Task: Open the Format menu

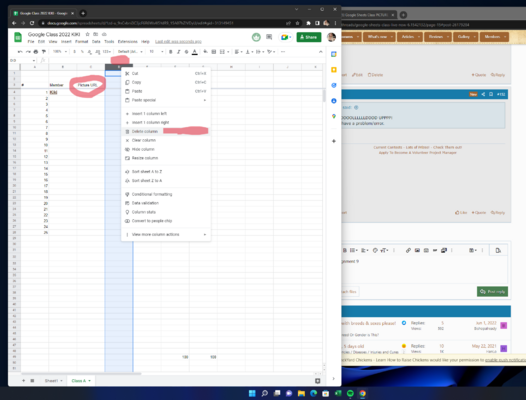Action: point(82,42)
